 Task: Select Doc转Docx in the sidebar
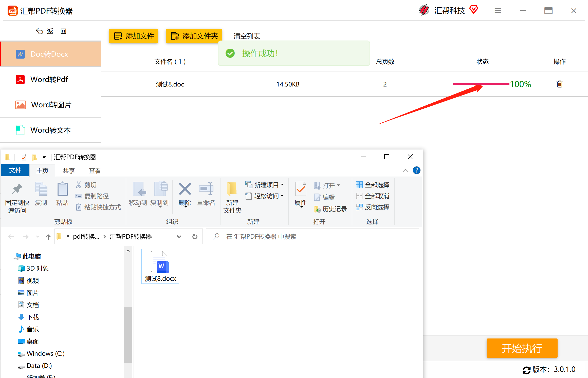coord(51,54)
